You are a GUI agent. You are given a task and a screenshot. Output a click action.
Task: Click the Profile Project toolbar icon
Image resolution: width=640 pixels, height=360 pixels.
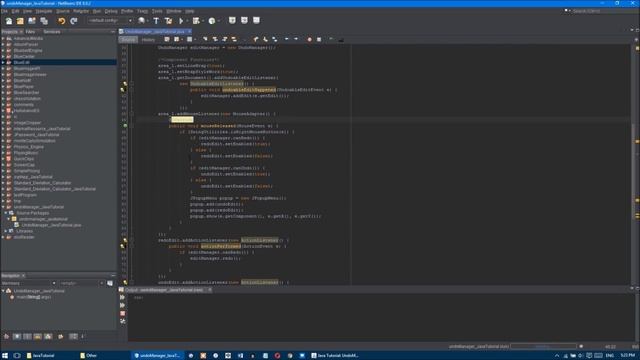[x=212, y=21]
